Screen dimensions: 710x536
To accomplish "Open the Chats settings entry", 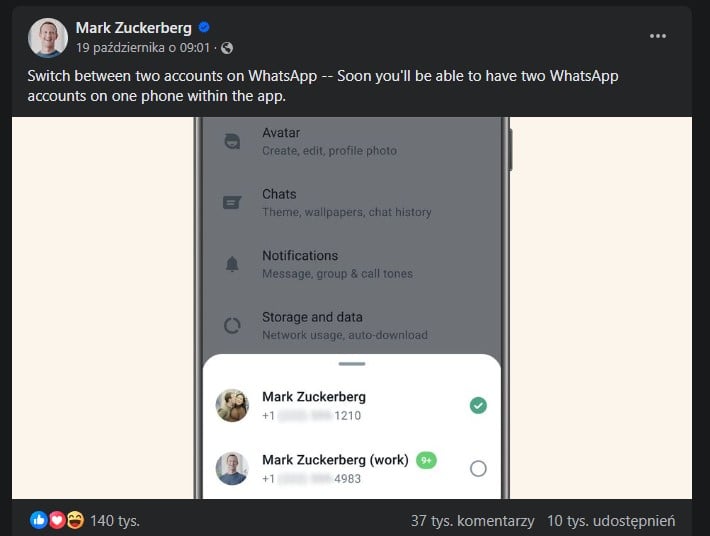I will click(346, 203).
